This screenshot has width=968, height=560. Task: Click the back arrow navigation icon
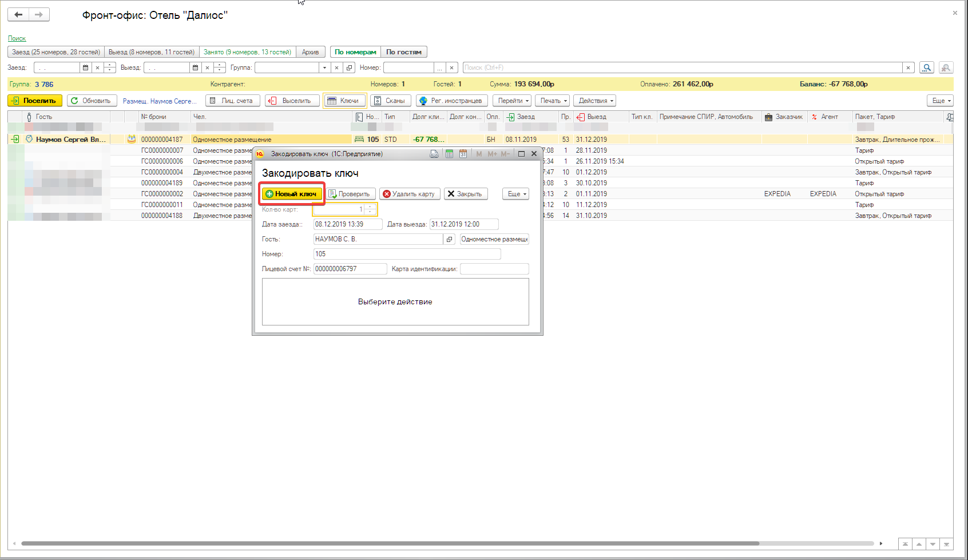tap(18, 14)
